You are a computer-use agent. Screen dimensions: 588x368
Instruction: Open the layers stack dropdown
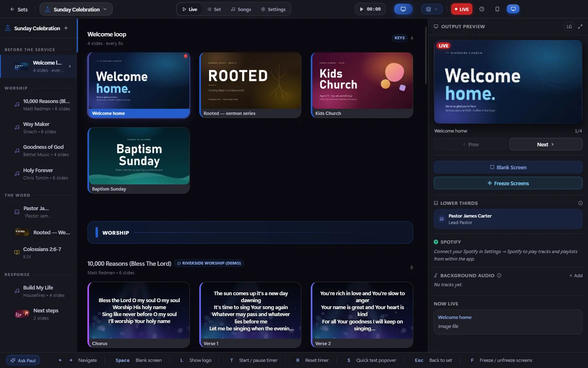click(432, 9)
